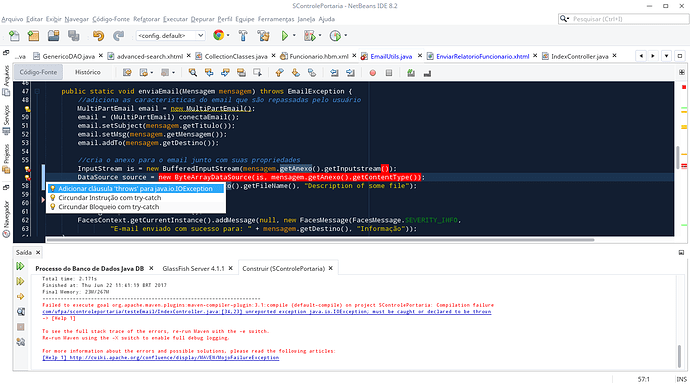Click the Profile Project clock icon
Viewport: 690px width, 387px height.
click(x=335, y=36)
